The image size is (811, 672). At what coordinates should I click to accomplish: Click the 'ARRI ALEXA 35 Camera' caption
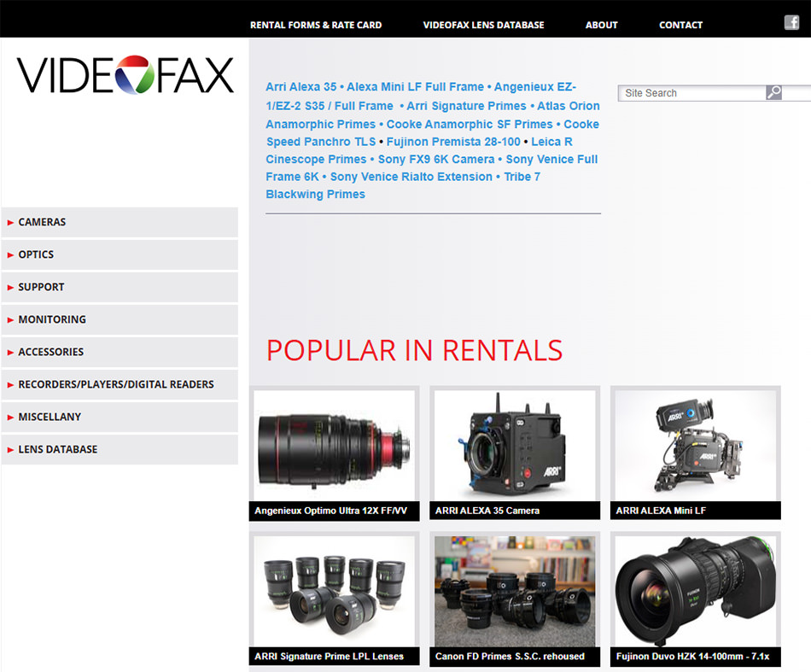tap(487, 511)
